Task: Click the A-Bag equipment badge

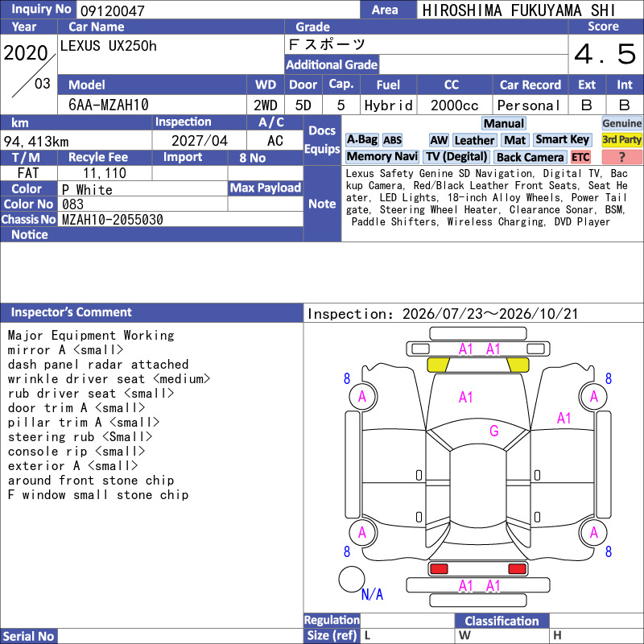Action: [x=361, y=140]
